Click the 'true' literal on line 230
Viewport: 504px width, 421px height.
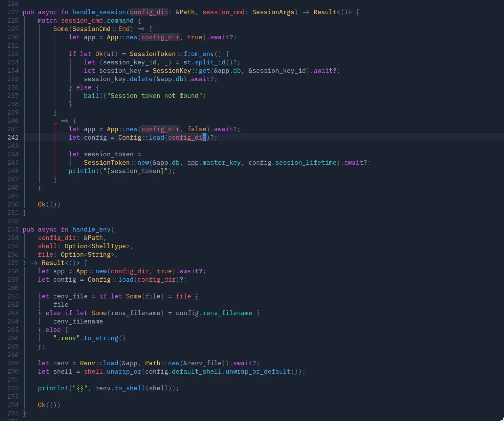[195, 37]
